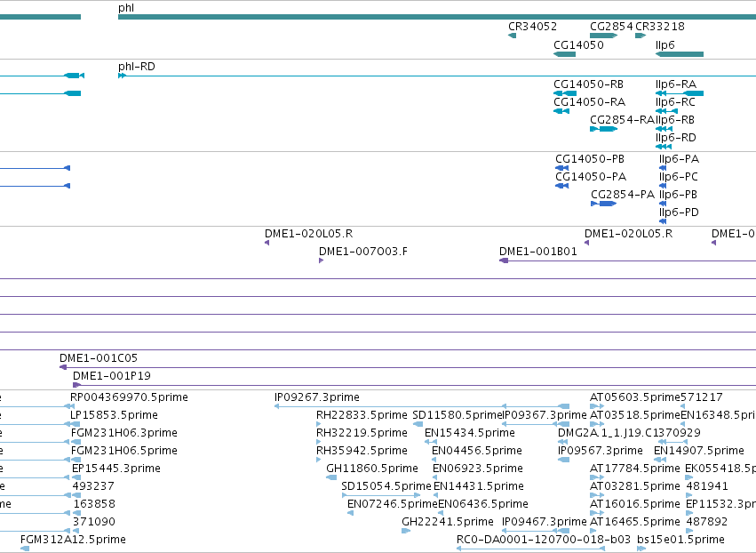This screenshot has height=553, width=756.
Task: Select EST EN14431.5prime
Action: (x=478, y=486)
